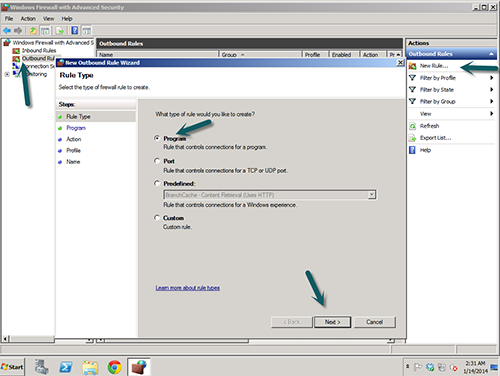
Task: Show hidden tray icons arrow
Action: pos(408,366)
